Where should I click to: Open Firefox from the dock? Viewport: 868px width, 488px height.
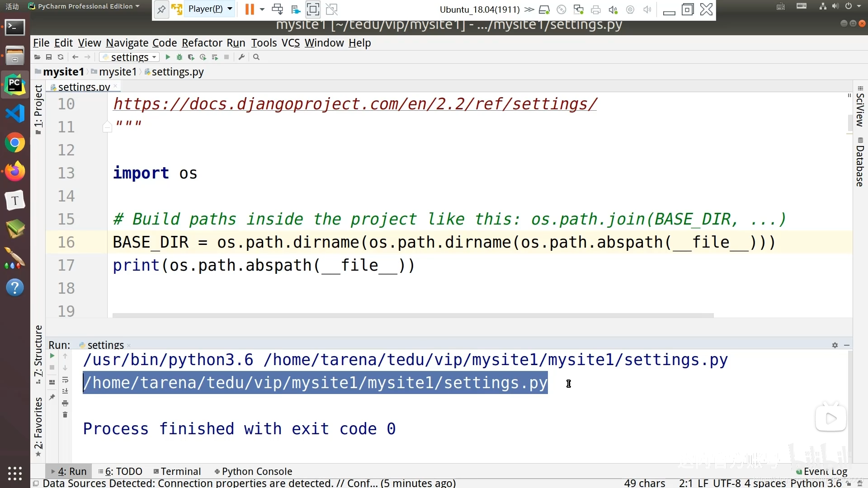click(x=15, y=171)
